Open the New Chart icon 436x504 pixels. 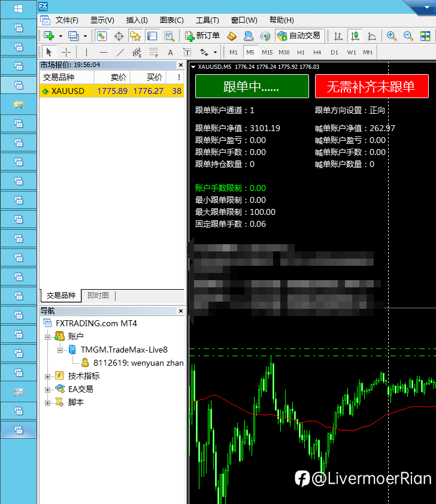point(49,36)
